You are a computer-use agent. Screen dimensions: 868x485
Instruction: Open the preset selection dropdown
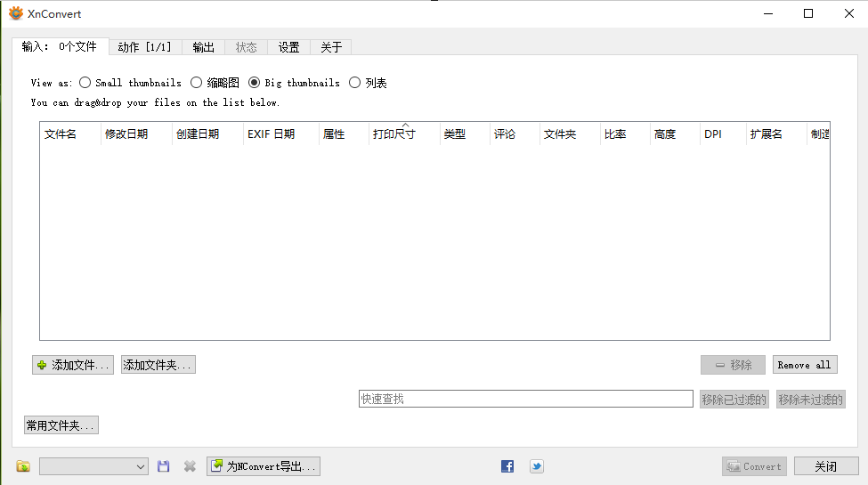[x=93, y=466]
